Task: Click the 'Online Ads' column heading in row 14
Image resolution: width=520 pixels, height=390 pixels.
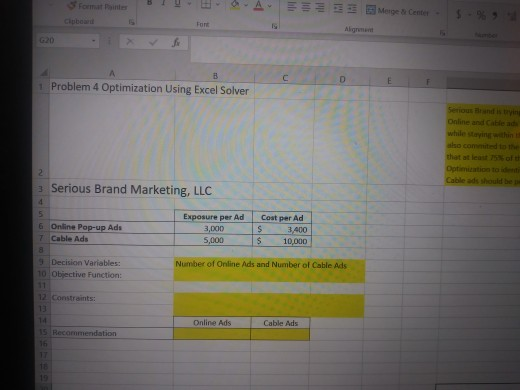Action: (x=212, y=323)
